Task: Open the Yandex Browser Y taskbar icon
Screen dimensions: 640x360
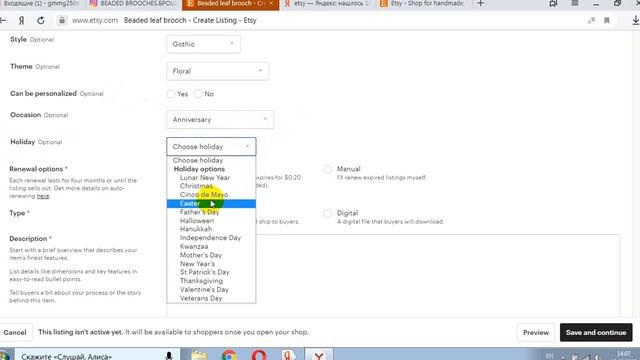Action: tap(319, 355)
